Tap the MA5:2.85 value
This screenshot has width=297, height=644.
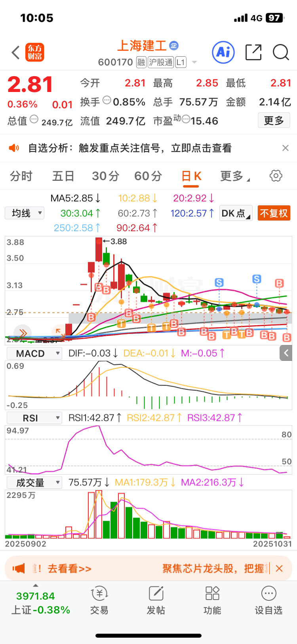[x=75, y=198]
